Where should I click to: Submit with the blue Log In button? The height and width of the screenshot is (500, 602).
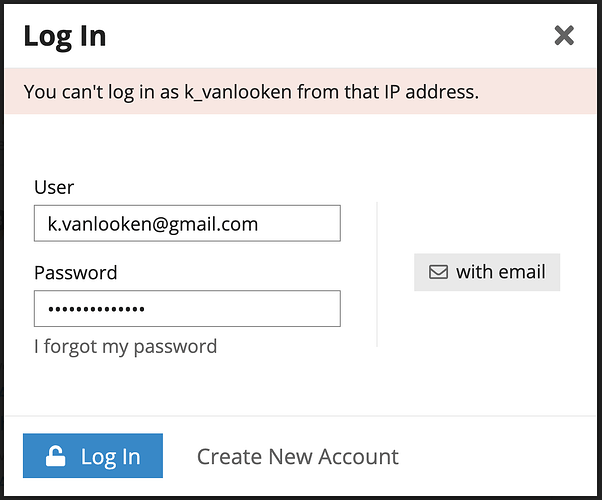pyautogui.click(x=93, y=456)
